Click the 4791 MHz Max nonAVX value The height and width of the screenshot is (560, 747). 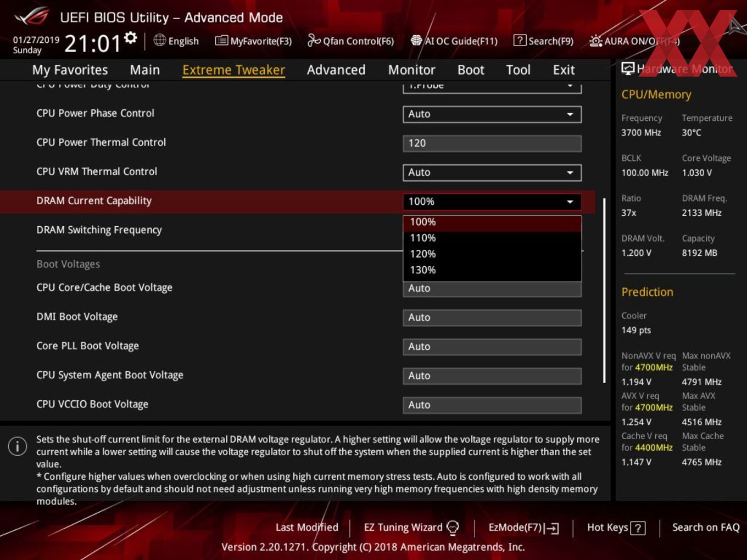[x=701, y=382]
